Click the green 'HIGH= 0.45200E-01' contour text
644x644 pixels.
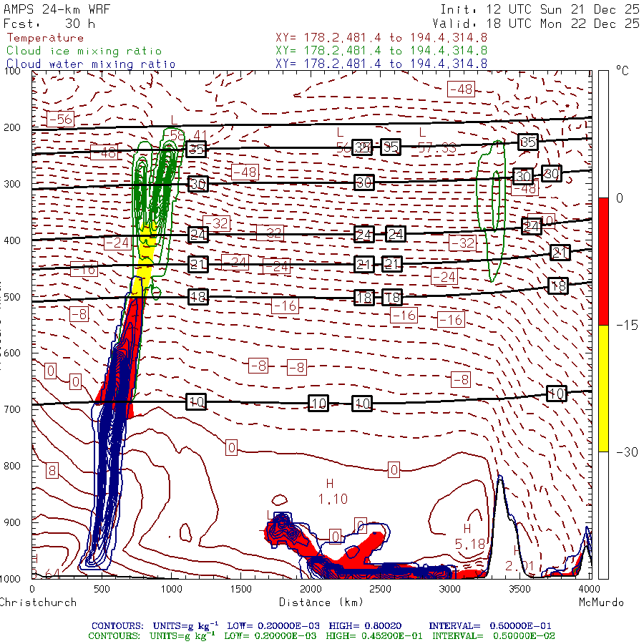point(374,636)
